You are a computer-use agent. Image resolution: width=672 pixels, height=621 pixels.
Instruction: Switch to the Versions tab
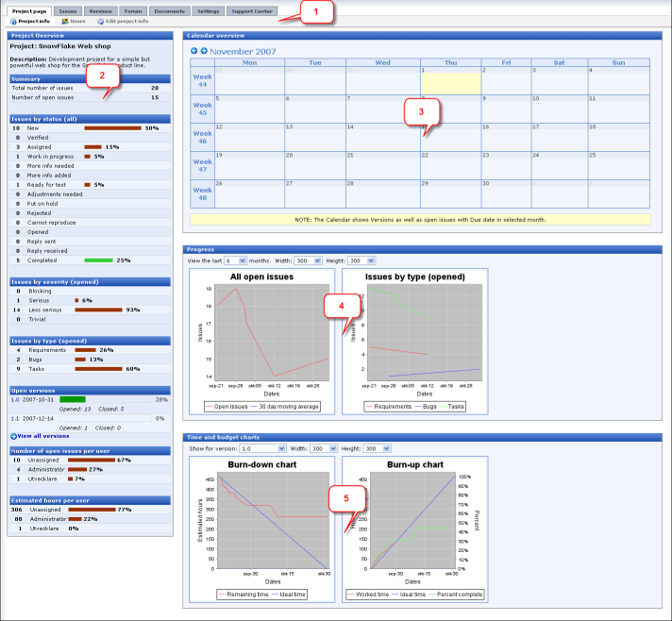(x=101, y=11)
